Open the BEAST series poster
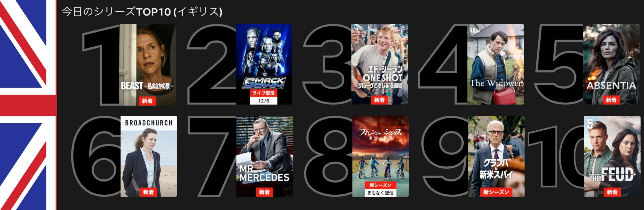644x210 pixels. pyautogui.click(x=147, y=64)
